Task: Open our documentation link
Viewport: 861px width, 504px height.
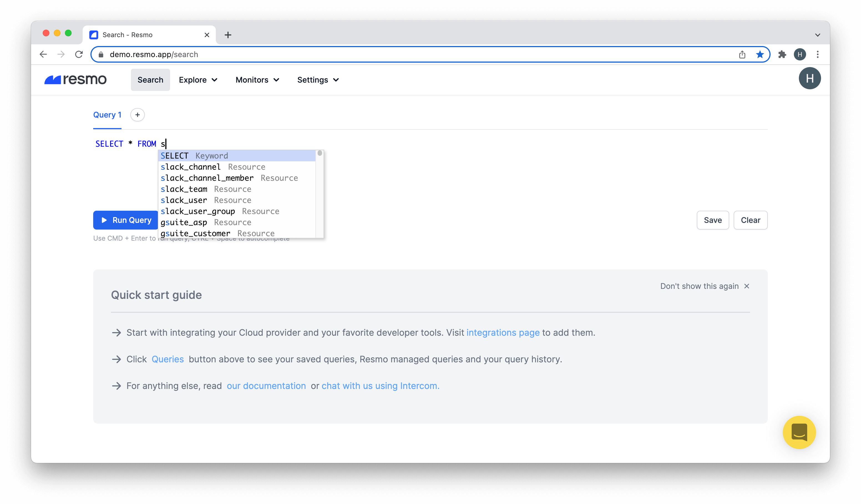Action: click(266, 386)
